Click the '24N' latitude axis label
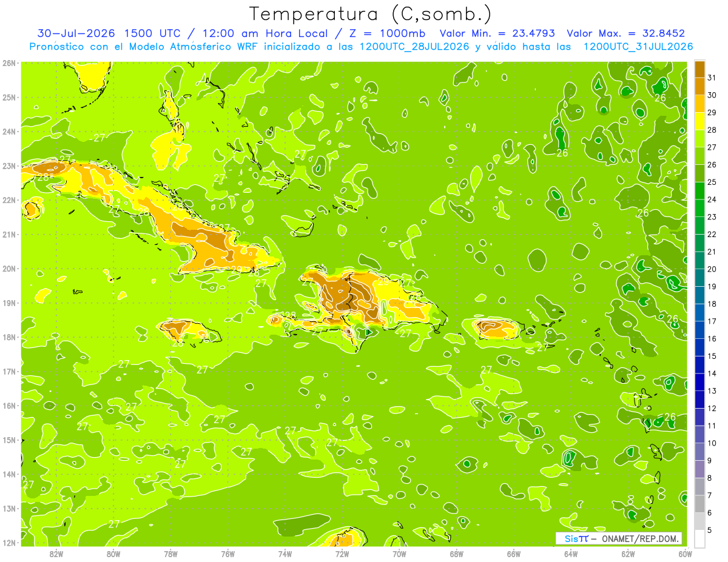The width and height of the screenshot is (728, 562). coord(8,132)
